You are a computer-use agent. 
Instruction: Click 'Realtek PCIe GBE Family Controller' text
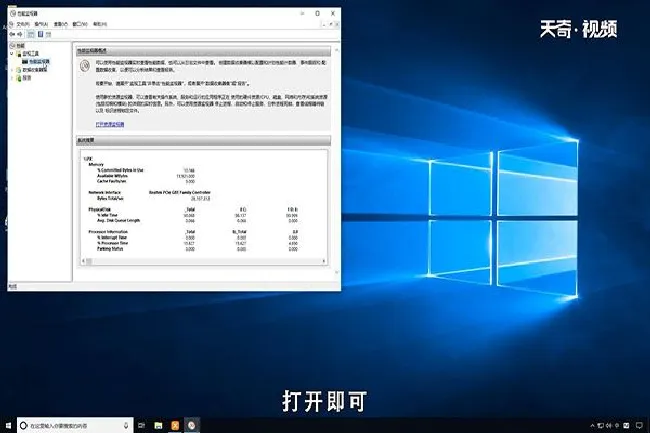click(179, 193)
